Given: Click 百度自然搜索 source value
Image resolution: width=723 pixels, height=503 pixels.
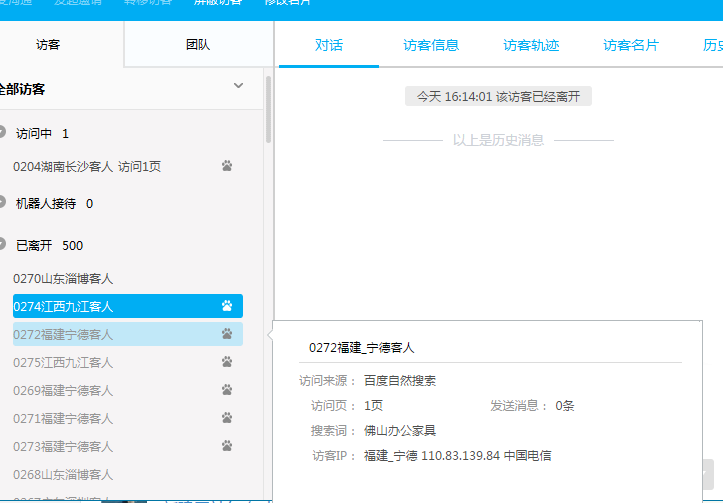Looking at the screenshot, I should tap(400, 380).
